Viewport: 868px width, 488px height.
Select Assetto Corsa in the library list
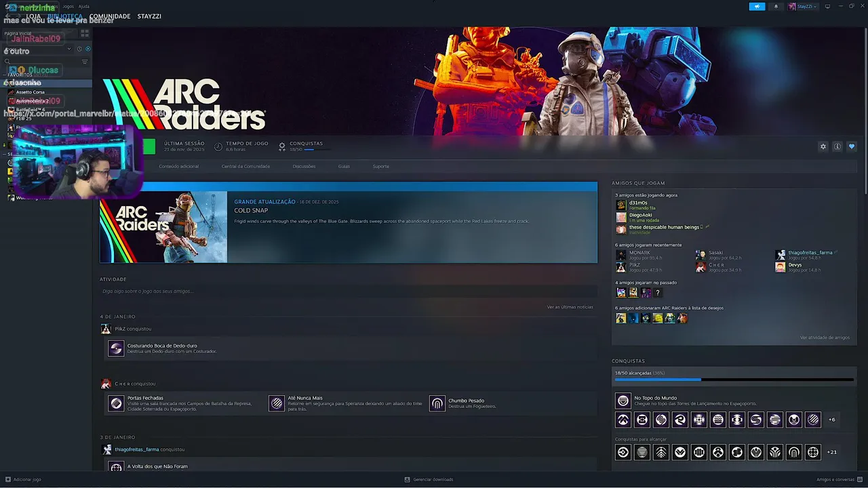click(31, 92)
